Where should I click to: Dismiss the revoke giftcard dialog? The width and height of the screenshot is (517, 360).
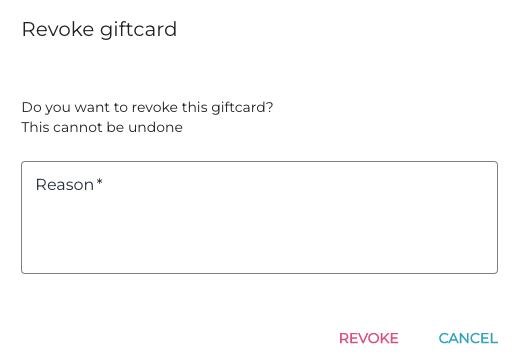coord(468,338)
